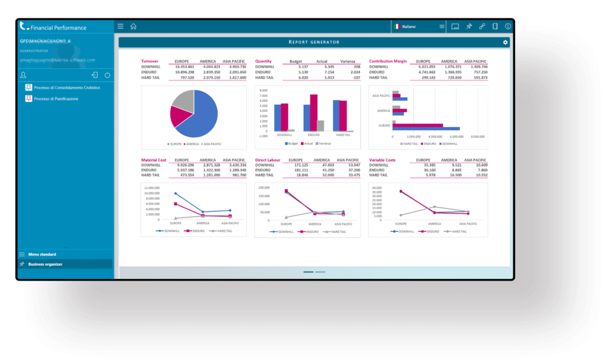
Task: Click the Turnover pie chart
Action: point(194,113)
